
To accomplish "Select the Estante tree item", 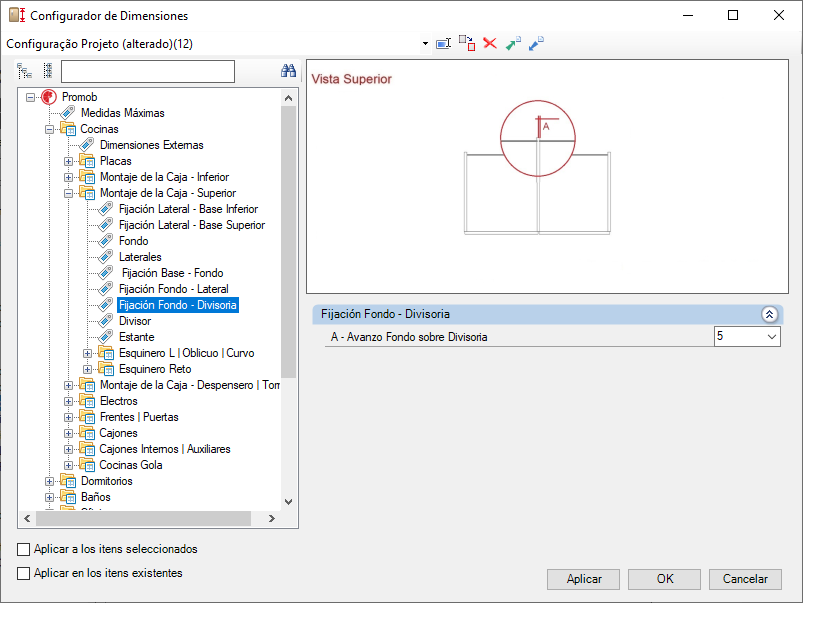I will pyautogui.click(x=135, y=337).
